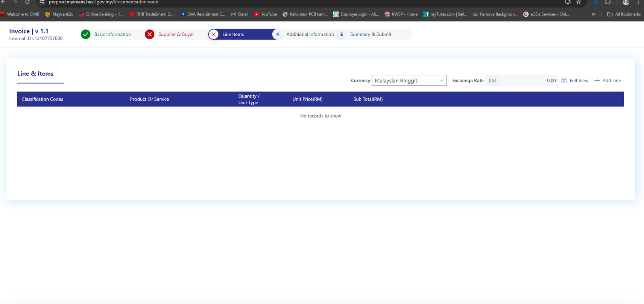This screenshot has height=304, width=644.
Task: Click the Invoice | v 1.1 title
Action: (x=29, y=31)
